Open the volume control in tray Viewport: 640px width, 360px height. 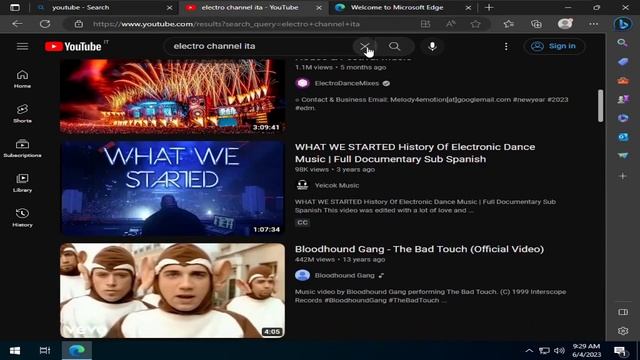point(559,351)
